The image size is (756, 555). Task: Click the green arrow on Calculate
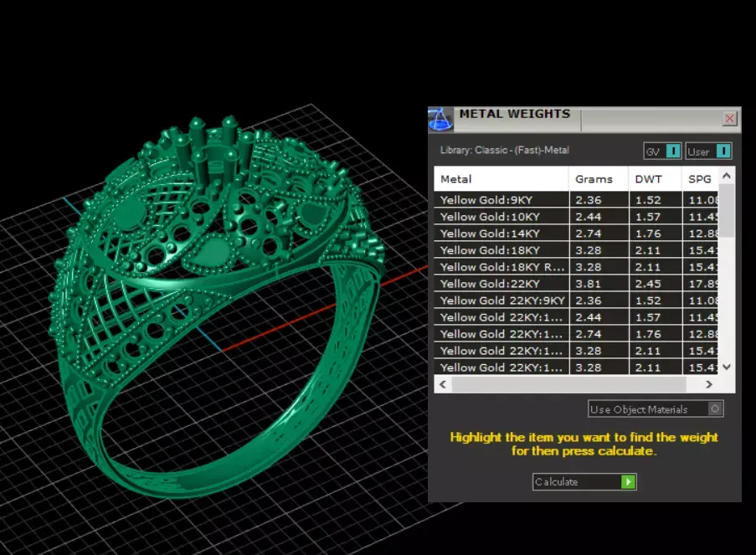[x=628, y=481]
